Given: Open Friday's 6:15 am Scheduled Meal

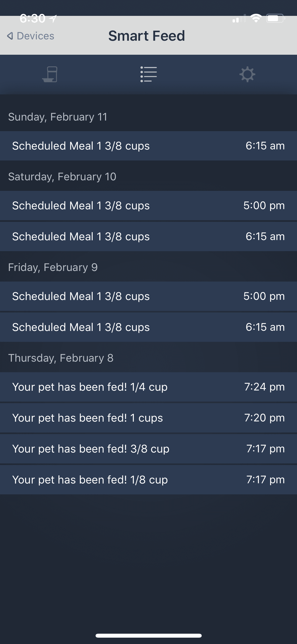Looking at the screenshot, I should [148, 327].
